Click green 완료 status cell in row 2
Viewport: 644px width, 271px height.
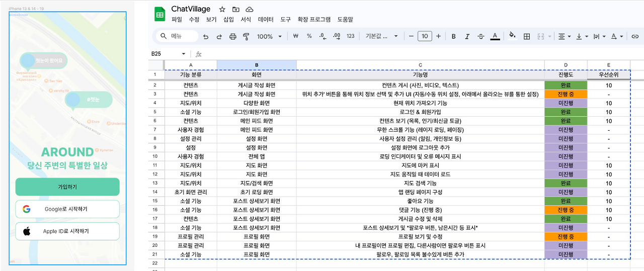click(566, 85)
